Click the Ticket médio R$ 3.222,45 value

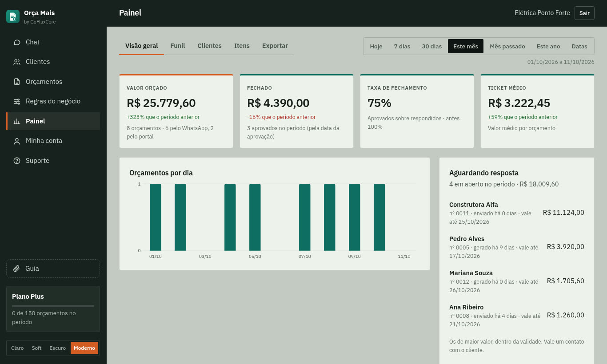tap(519, 103)
